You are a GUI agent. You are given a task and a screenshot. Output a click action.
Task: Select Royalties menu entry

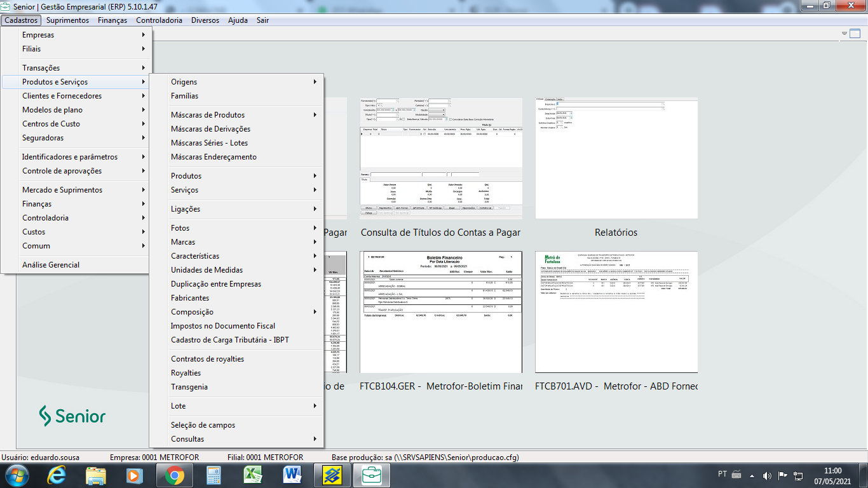236,373
